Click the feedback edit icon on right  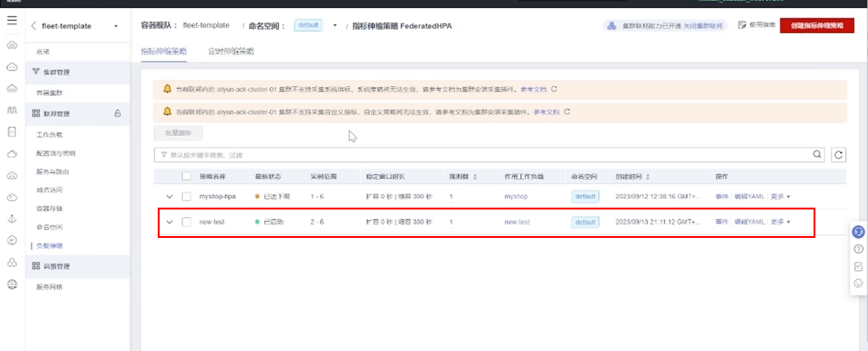coord(859,266)
